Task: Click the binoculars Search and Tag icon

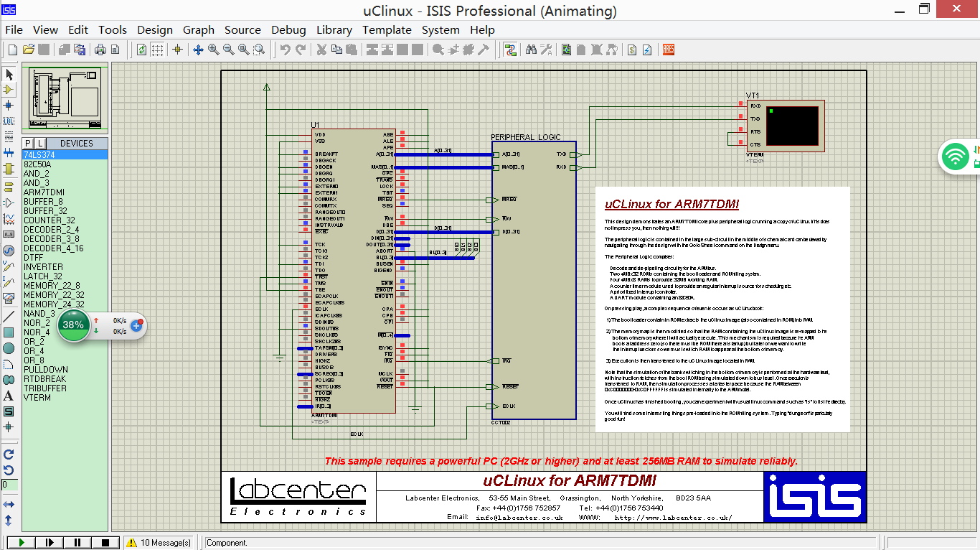Action: (531, 50)
